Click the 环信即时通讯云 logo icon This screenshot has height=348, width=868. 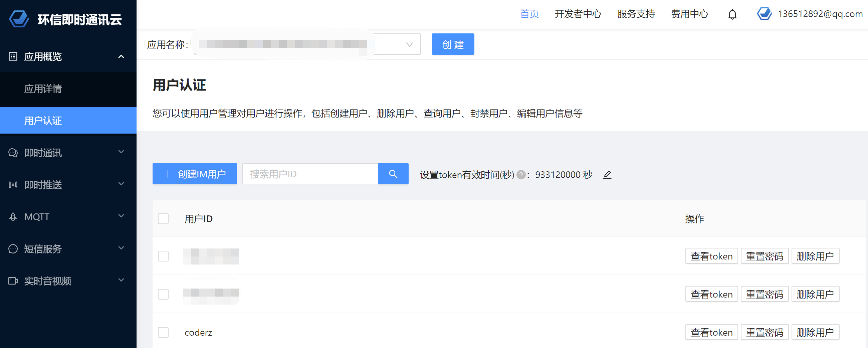(19, 19)
